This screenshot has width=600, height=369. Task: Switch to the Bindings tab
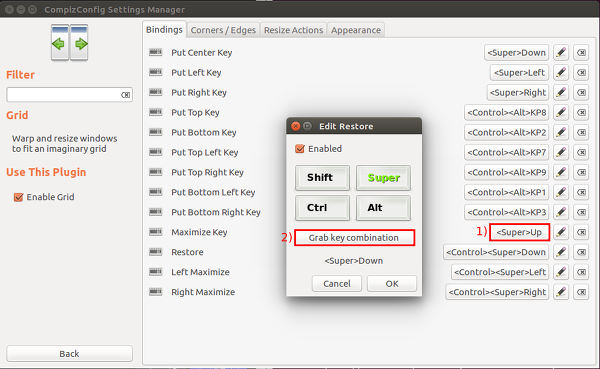coord(164,29)
